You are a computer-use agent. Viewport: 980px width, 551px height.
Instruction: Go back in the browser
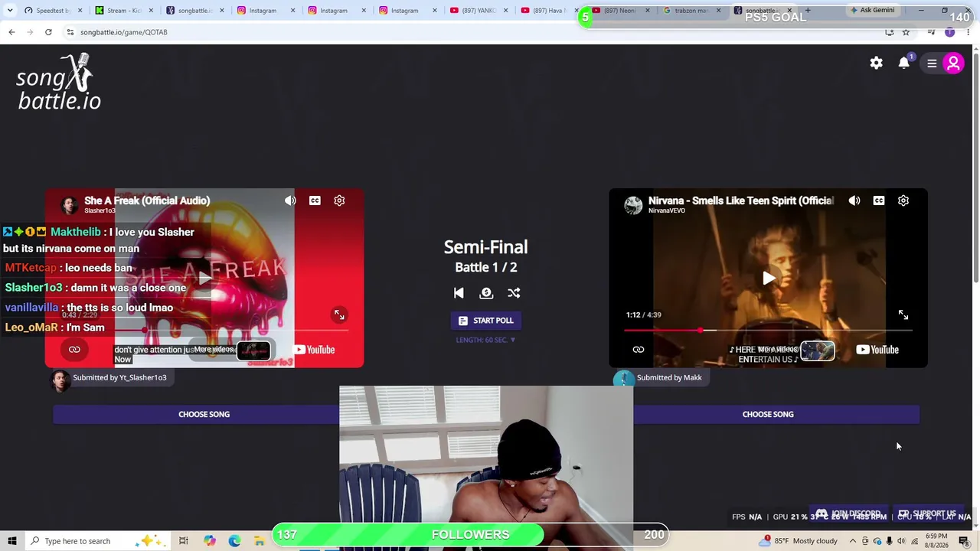[11, 32]
